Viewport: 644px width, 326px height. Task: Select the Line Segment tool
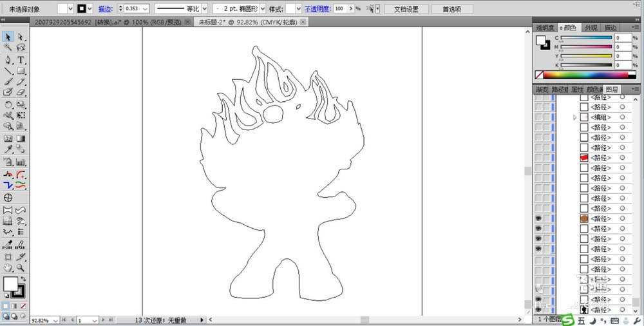click(8, 71)
